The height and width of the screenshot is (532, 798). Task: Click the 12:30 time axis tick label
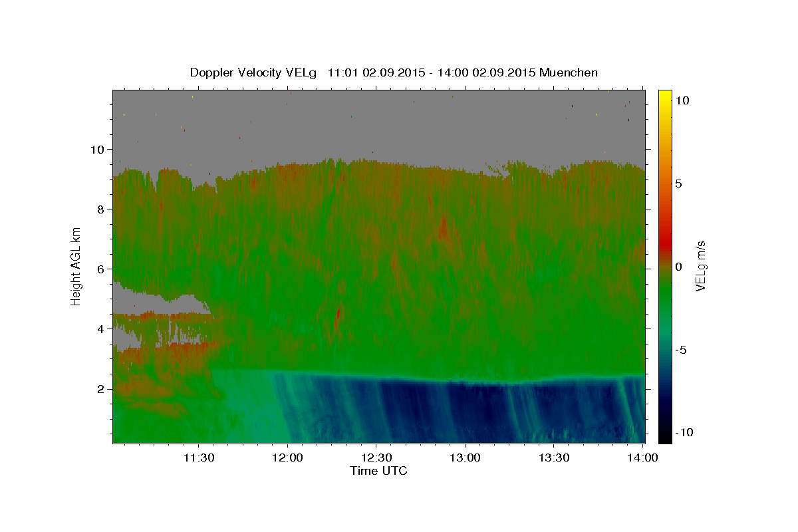tap(376, 458)
